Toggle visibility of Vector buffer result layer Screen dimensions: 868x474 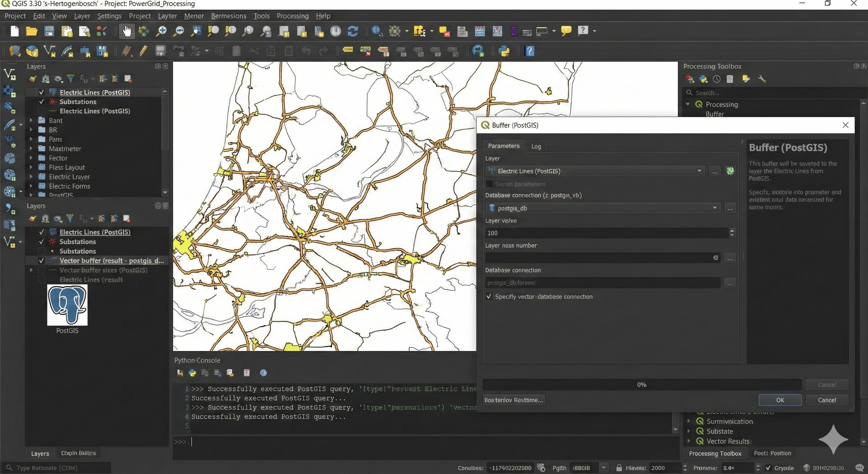41,261
